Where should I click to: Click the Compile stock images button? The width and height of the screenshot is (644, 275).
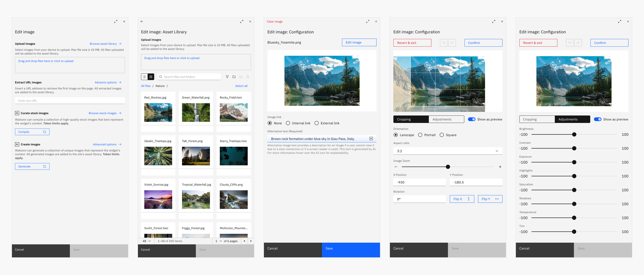tap(32, 132)
